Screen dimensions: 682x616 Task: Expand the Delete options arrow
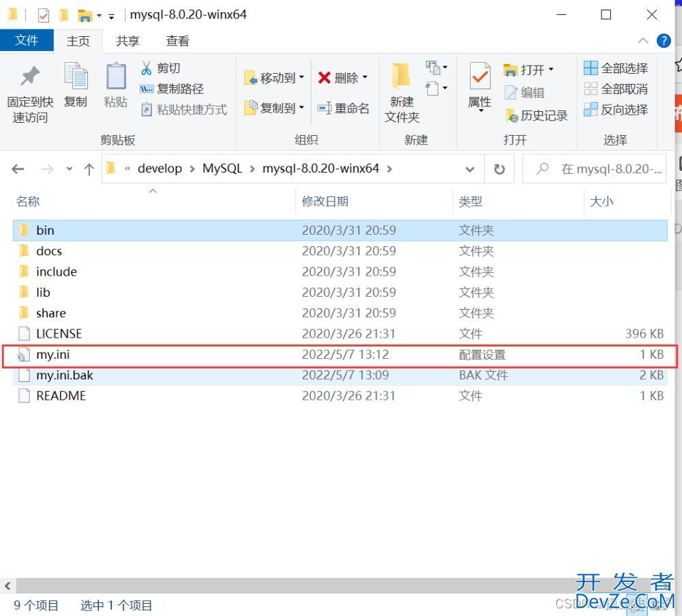click(x=365, y=78)
